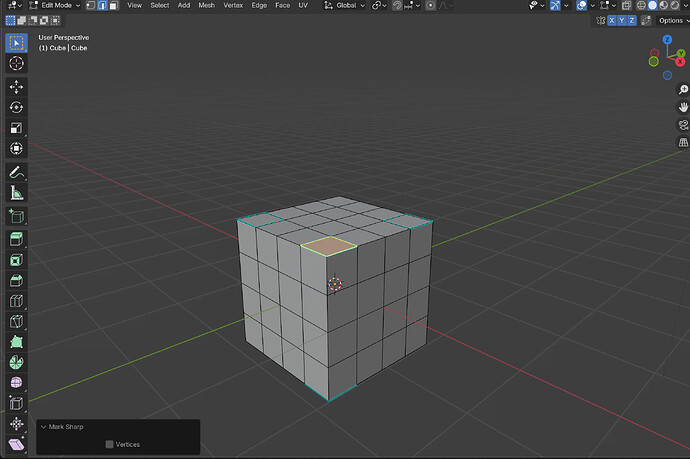
Task: Select the Extrude Region tool
Action: click(x=16, y=239)
